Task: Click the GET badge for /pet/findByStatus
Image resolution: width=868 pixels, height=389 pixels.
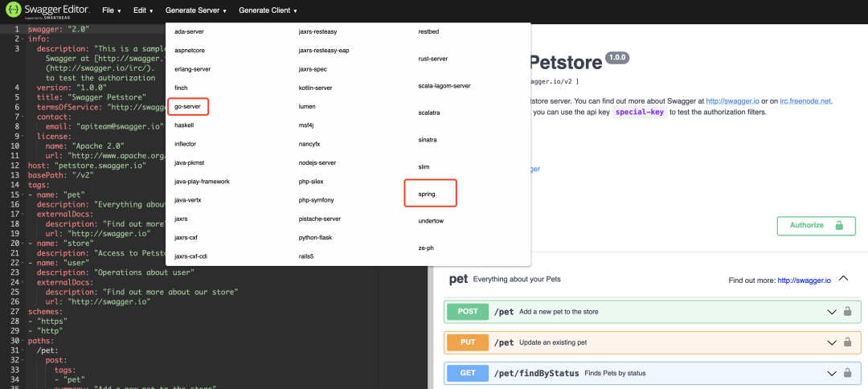Action: (x=468, y=374)
